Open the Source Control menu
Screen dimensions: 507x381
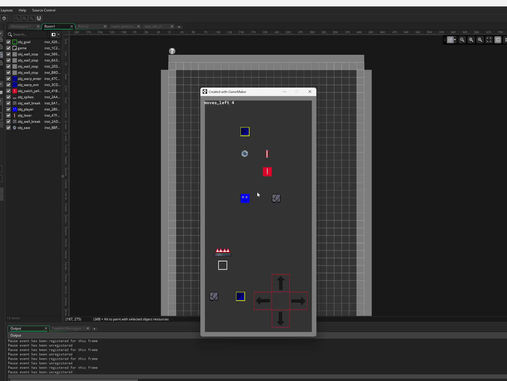pos(44,10)
